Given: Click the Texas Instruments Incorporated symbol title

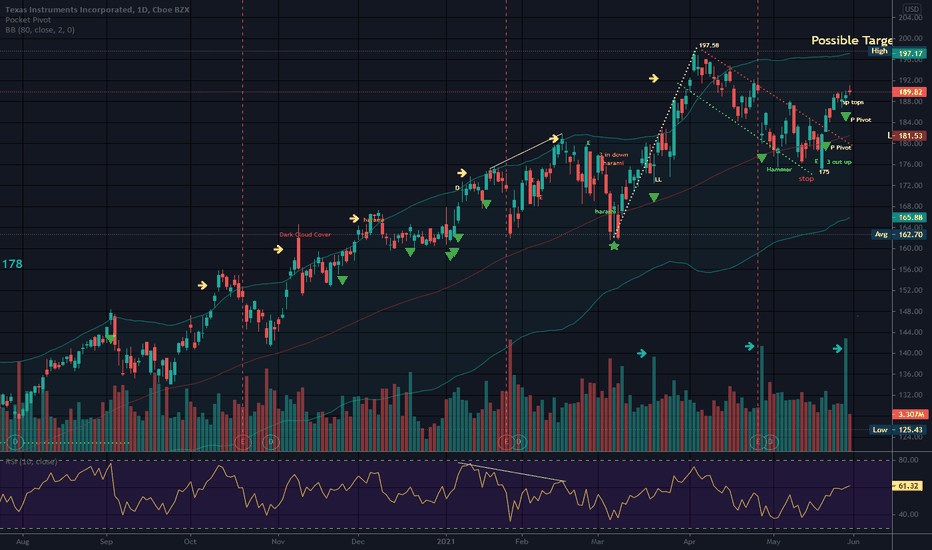Looking at the screenshot, I should click(97, 10).
